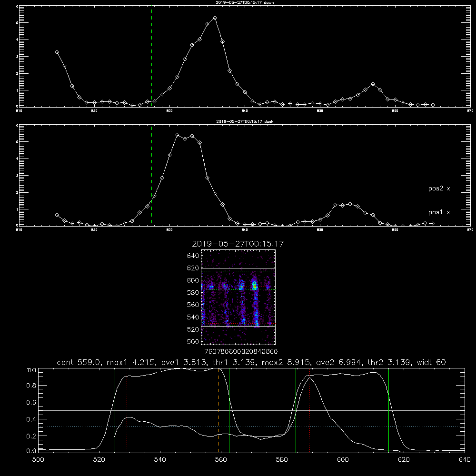The width and height of the screenshot is (476, 476).
Task: Click the '2019-05-27T00:15:17 dusk' plot title
Action: (245, 121)
